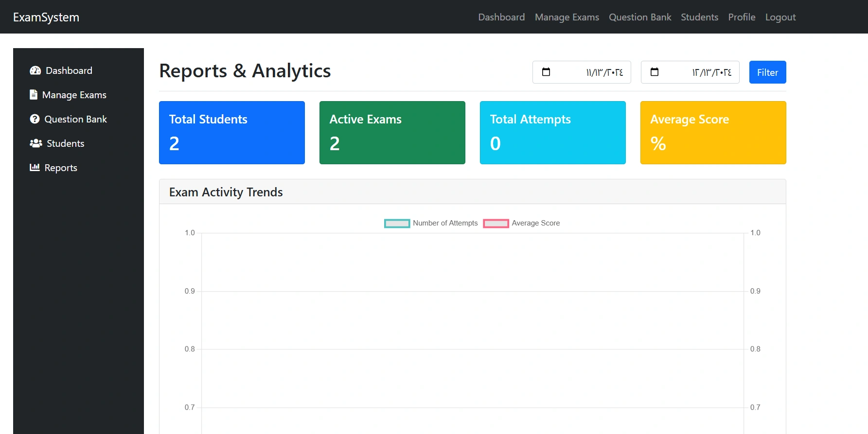Open Dashboard from top navigation bar
This screenshot has height=434, width=868.
tap(501, 17)
